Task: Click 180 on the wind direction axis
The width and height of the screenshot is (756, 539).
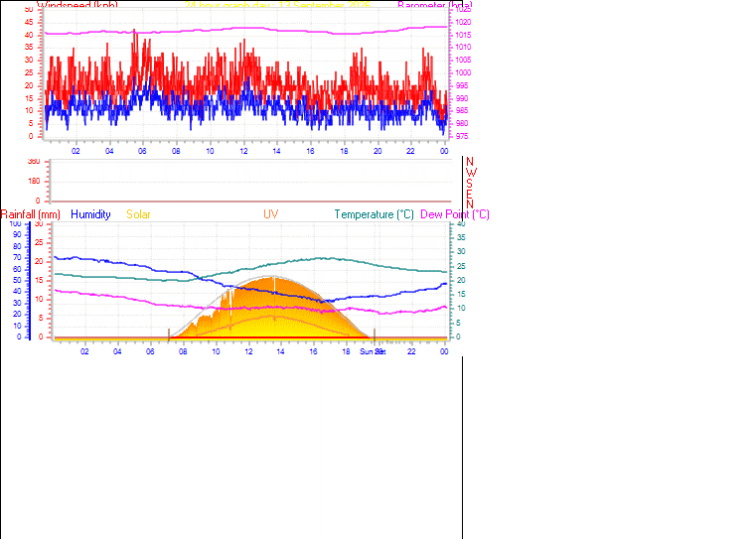Action: (34, 182)
